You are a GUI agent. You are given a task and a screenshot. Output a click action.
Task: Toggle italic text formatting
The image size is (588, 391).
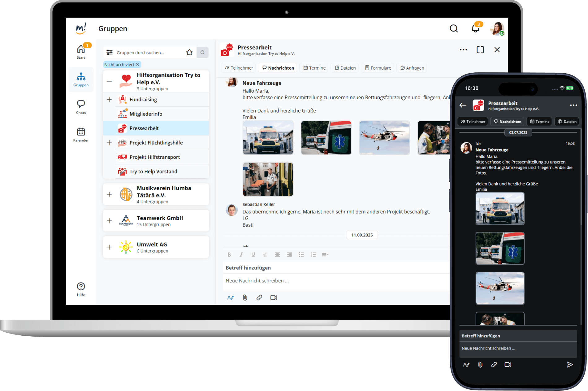[x=241, y=255]
